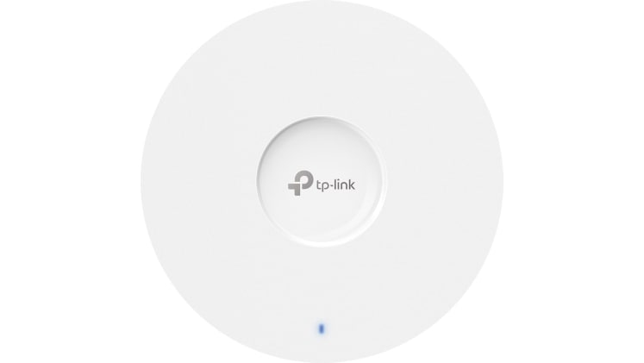
Task: Select the blue LED indicator light
Action: [x=322, y=329]
